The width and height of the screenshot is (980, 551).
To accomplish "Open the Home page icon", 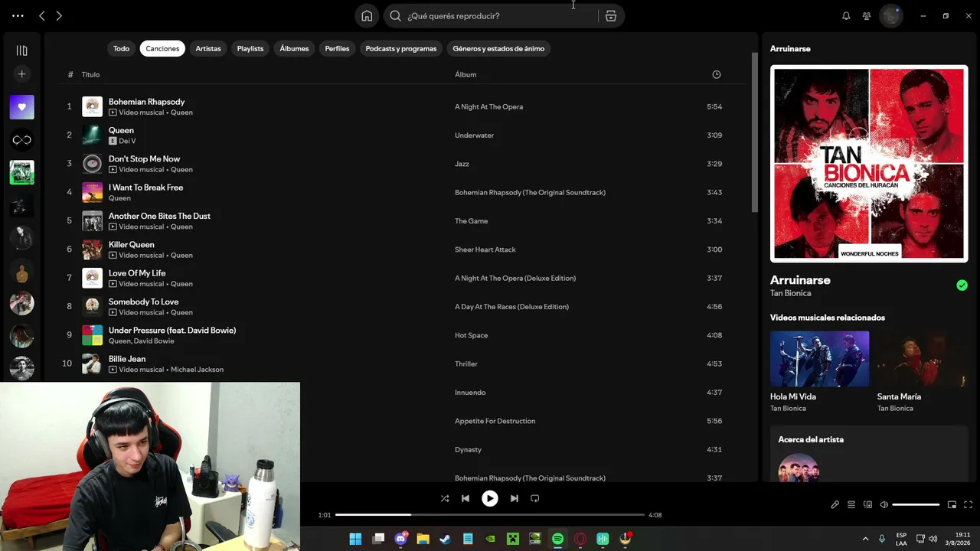I will coord(367,15).
